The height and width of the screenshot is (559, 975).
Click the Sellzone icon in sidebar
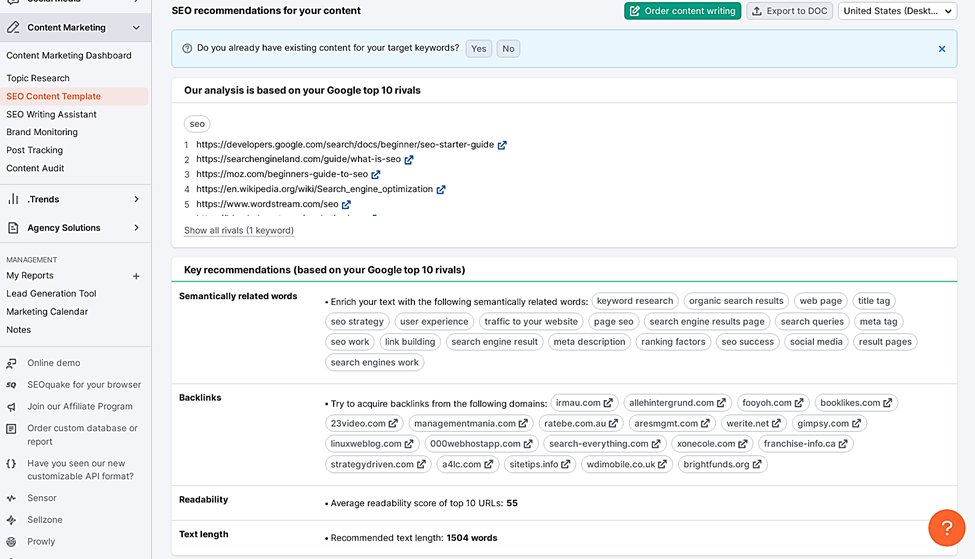11,520
